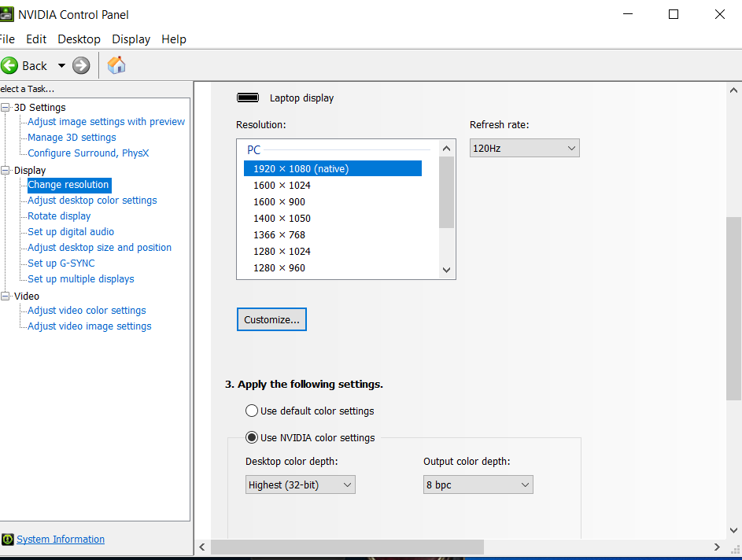Collapse the Video tree node
The image size is (742, 560).
point(6,297)
